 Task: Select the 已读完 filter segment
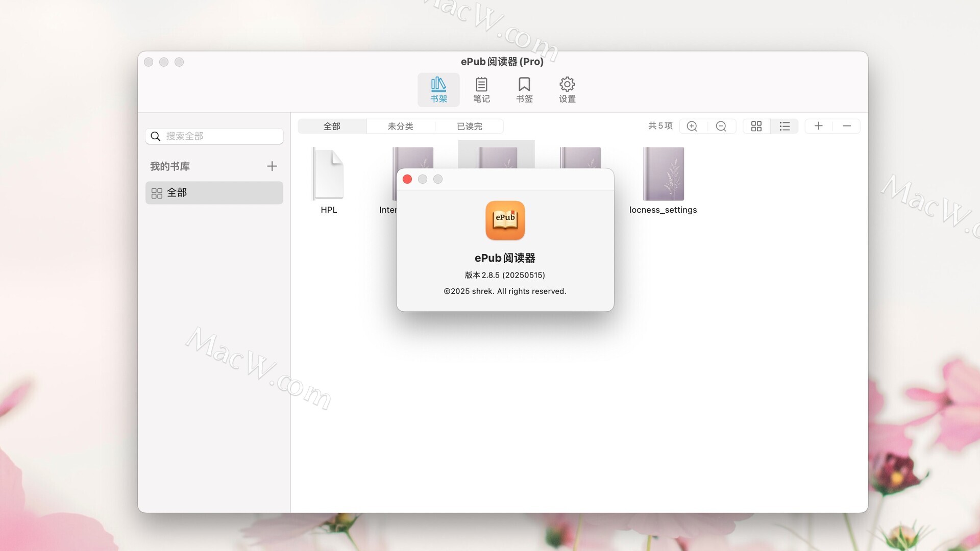[x=470, y=126]
